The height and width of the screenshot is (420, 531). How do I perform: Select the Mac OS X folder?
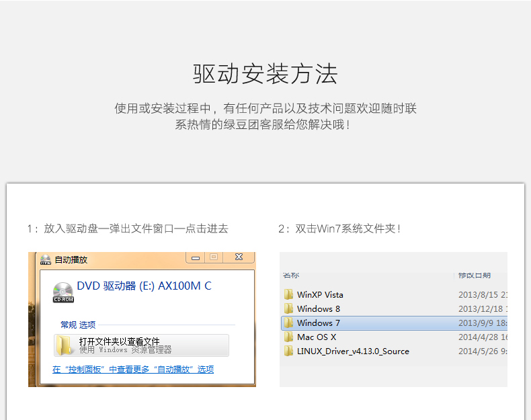[317, 337]
